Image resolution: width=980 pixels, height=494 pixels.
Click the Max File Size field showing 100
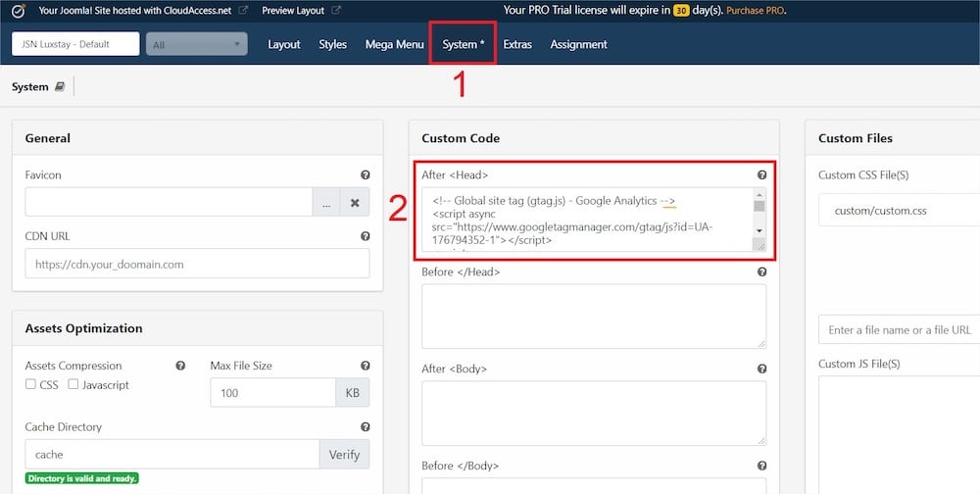tap(273, 393)
